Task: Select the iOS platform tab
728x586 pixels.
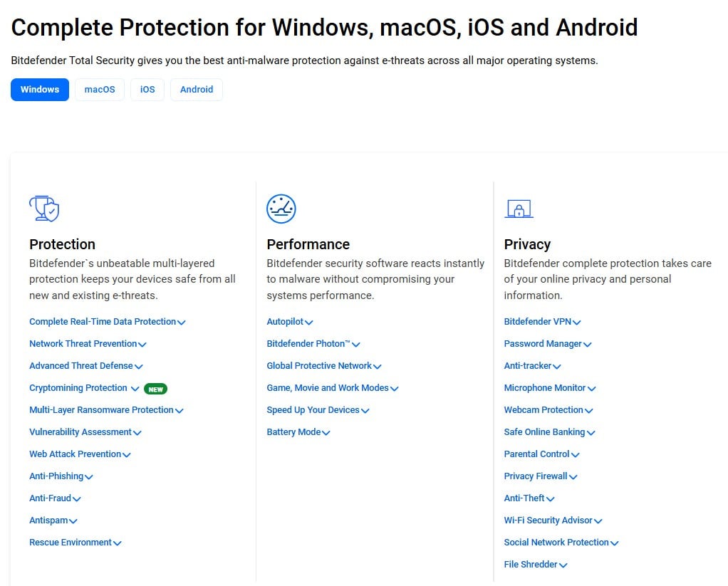Action: tap(147, 90)
